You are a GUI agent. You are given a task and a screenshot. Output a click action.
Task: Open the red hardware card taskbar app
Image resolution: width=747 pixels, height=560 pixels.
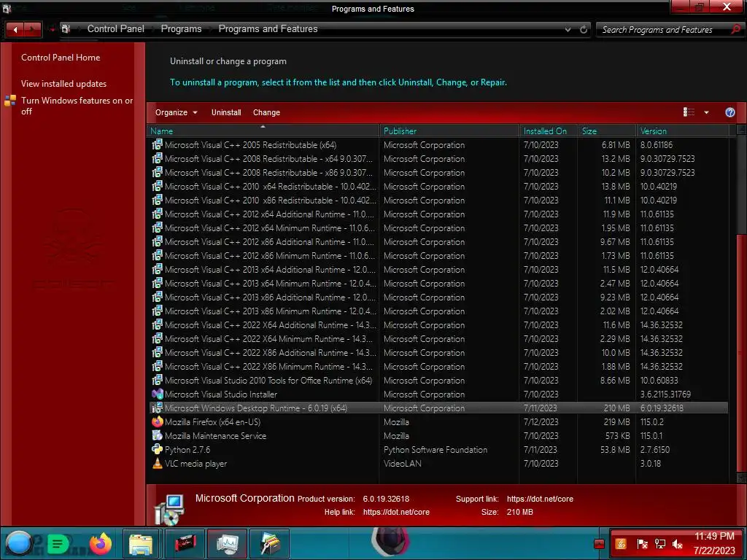[x=185, y=543]
